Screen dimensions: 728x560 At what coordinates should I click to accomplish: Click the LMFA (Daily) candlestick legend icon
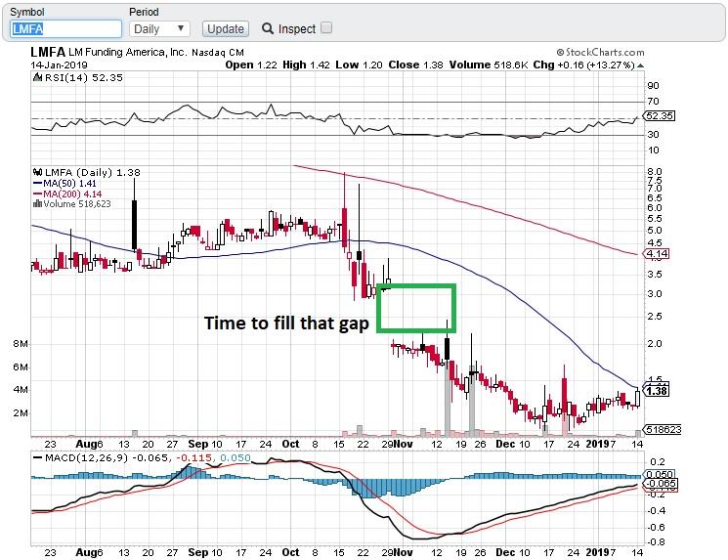38,172
